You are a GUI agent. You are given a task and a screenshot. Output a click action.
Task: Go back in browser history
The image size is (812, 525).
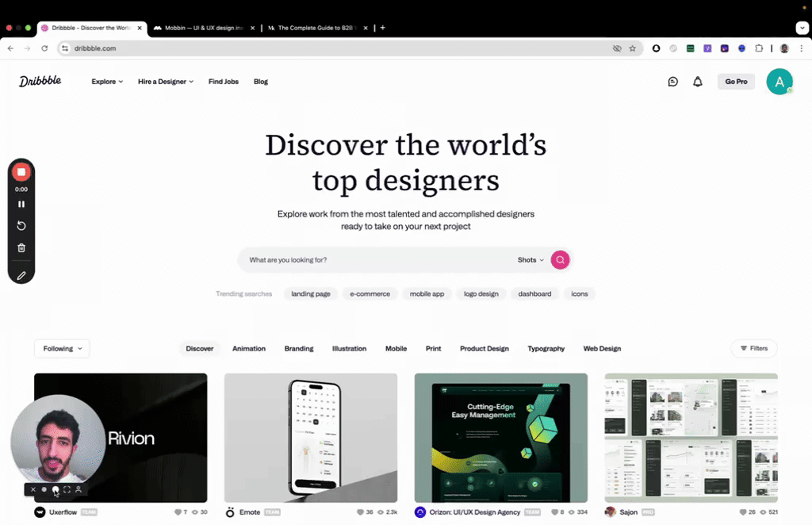click(11, 48)
